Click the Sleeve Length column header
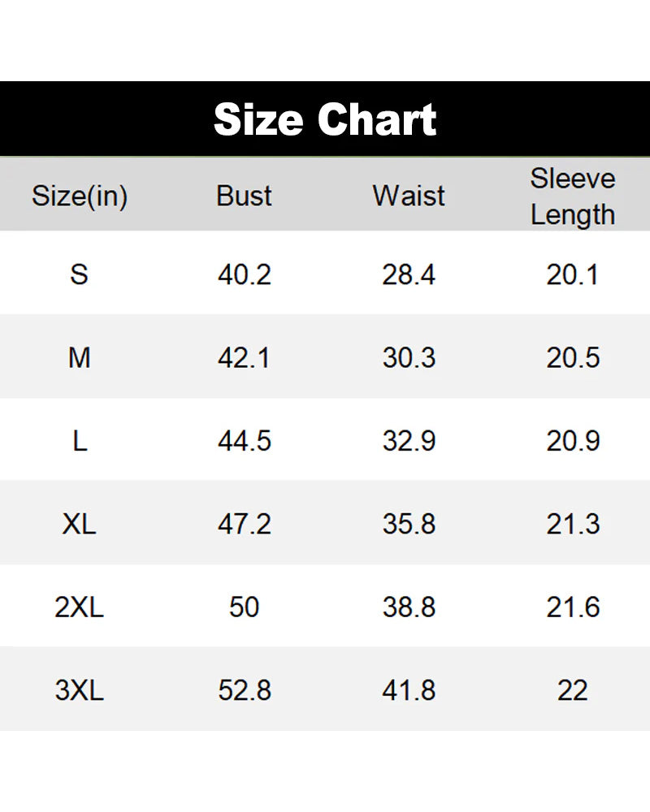Viewport: 650px width, 812px height. 573,197
